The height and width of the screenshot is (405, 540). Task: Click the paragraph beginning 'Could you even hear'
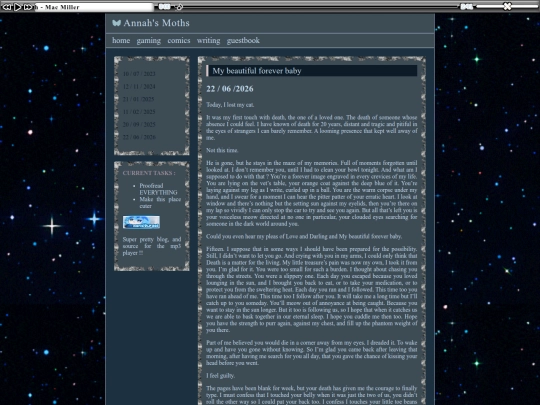click(304, 237)
